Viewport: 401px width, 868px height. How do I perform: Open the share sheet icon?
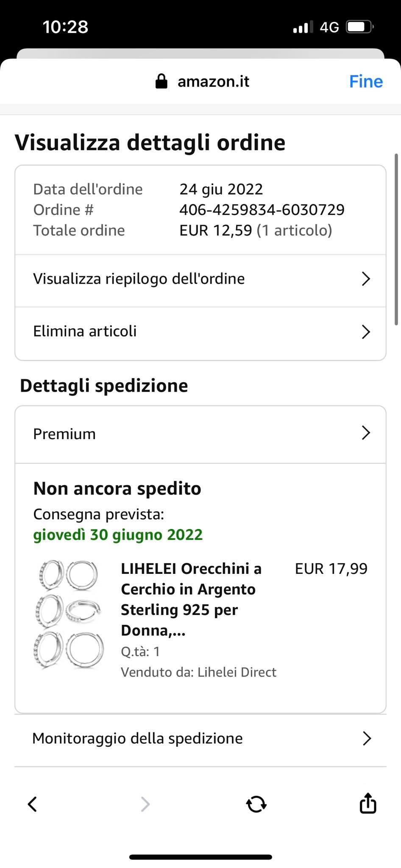pos(368,803)
